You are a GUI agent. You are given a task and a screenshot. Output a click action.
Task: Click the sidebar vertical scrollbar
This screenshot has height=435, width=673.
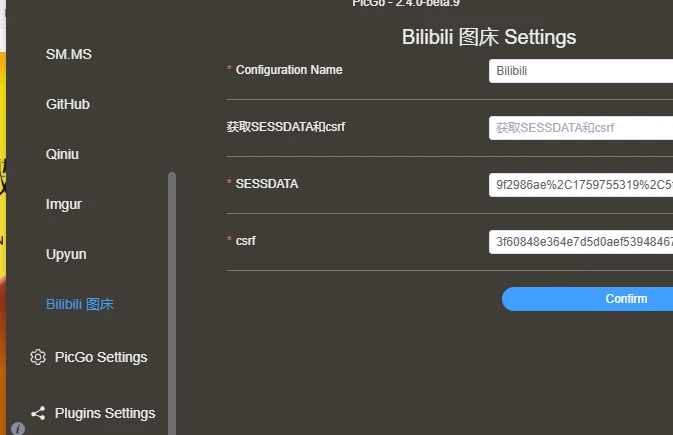pos(172,303)
